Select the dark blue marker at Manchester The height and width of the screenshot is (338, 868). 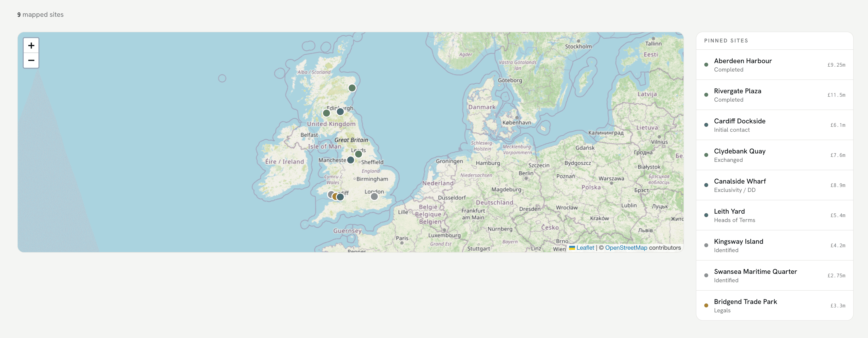(351, 160)
